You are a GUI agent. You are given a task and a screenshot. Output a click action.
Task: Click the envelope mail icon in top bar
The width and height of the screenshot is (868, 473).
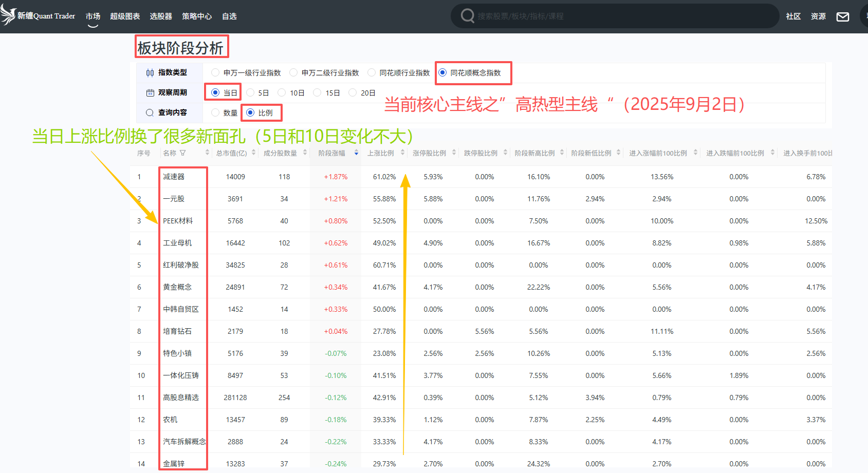(x=842, y=16)
